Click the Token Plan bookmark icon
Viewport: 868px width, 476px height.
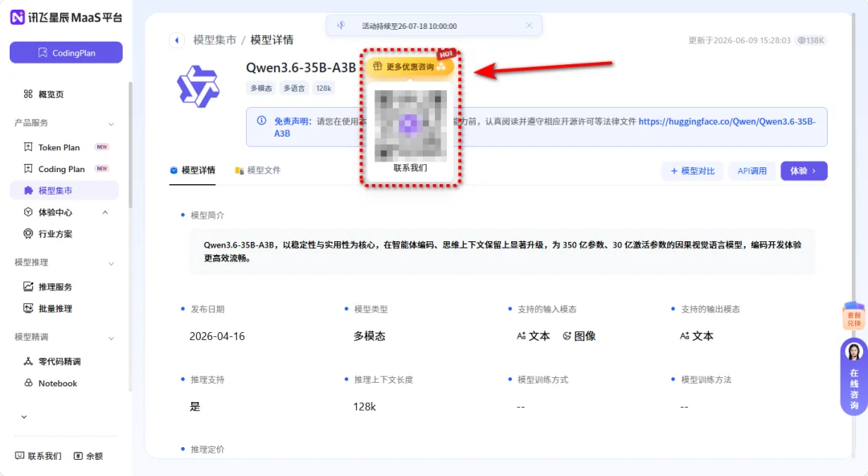[x=28, y=147]
